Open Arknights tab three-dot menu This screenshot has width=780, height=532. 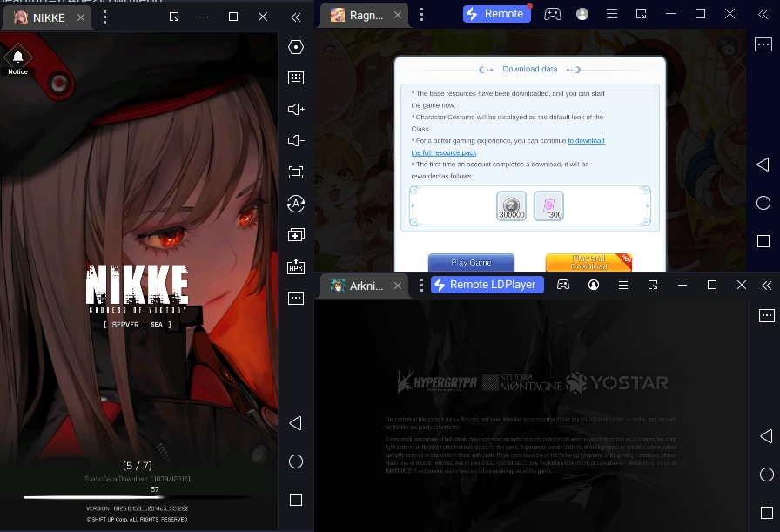pyautogui.click(x=422, y=286)
